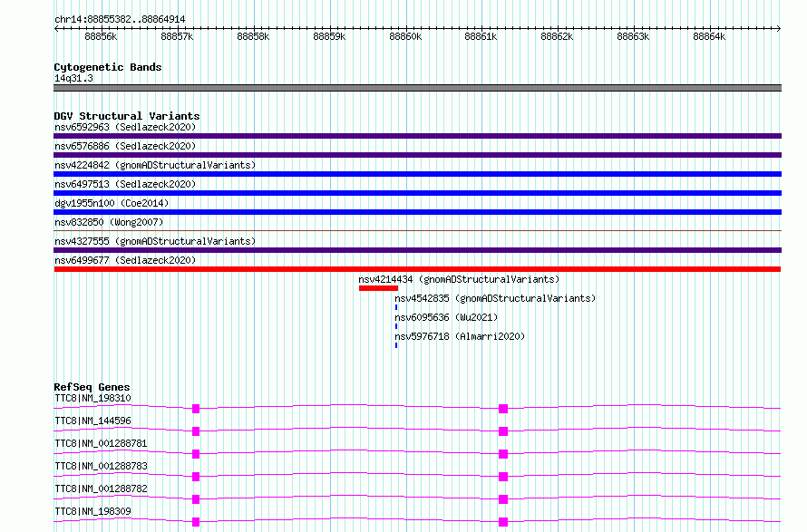Open transcript label TTC8|NM_144596
This screenshot has height=532, width=807.
pyautogui.click(x=92, y=421)
